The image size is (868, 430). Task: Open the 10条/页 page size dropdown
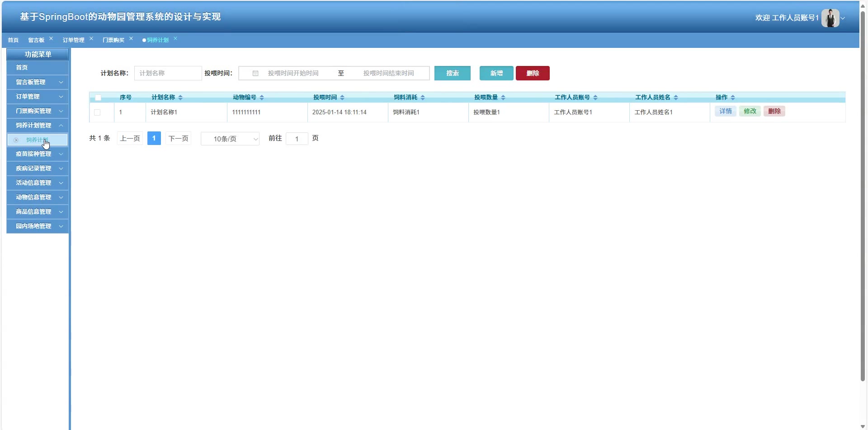point(230,139)
